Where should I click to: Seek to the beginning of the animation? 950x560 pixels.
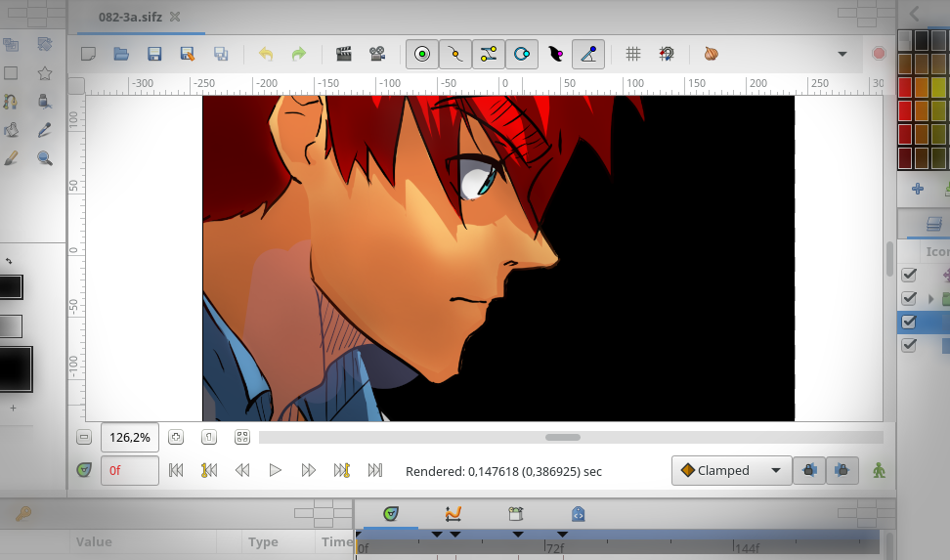176,470
